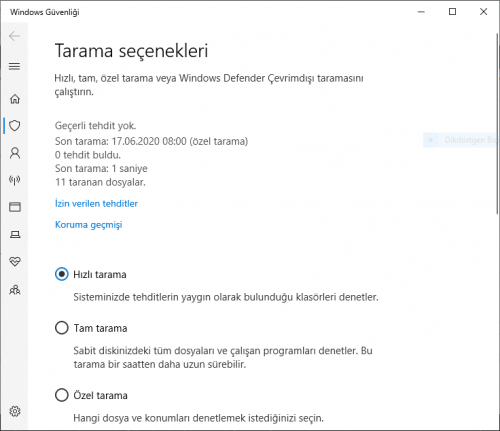Click the Dikdörtgen overlay tooltip

pyautogui.click(x=461, y=140)
